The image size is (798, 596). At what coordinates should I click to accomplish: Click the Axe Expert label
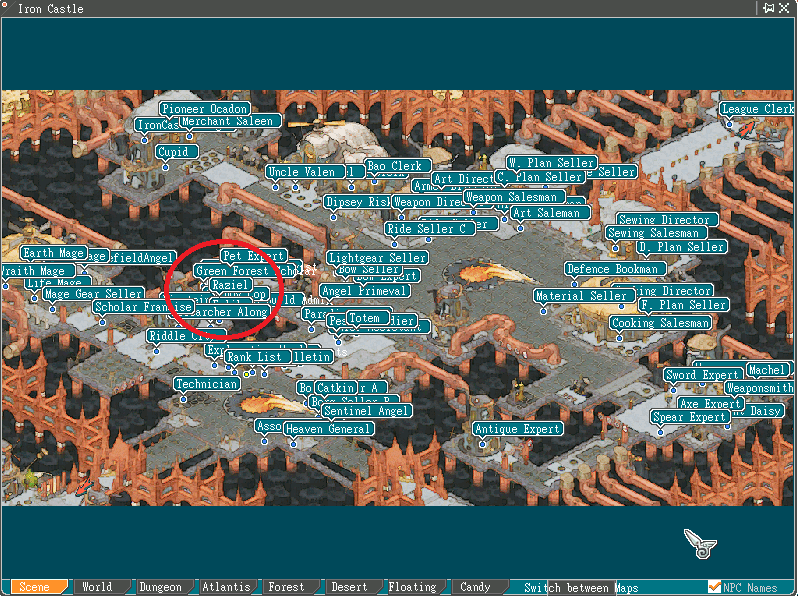point(709,404)
